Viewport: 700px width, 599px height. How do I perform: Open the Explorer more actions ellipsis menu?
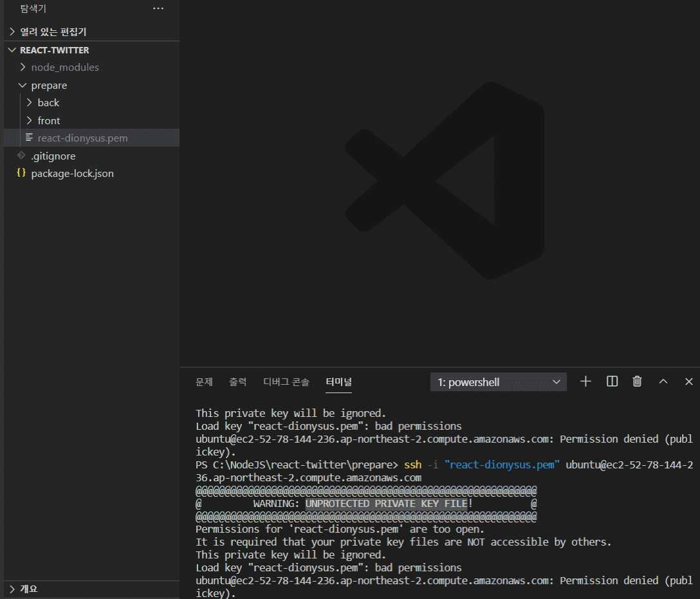[x=158, y=8]
